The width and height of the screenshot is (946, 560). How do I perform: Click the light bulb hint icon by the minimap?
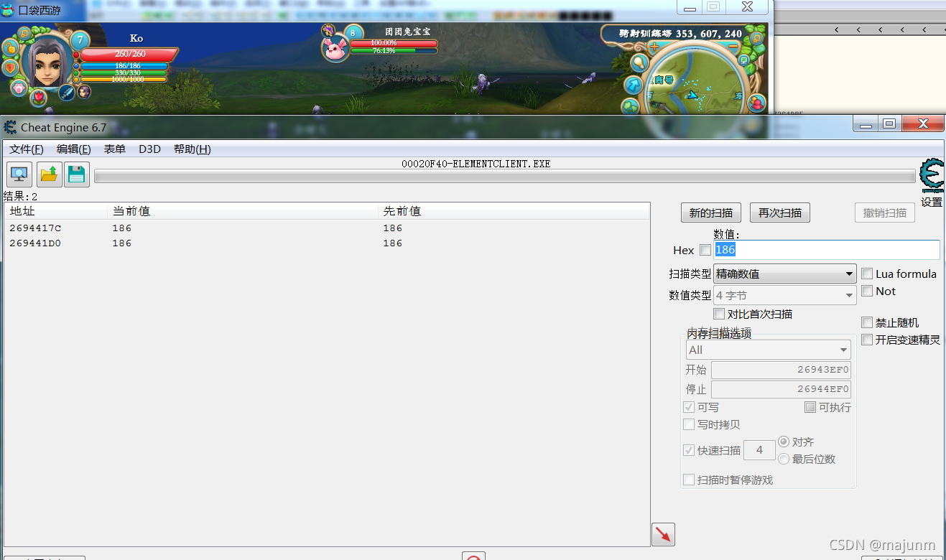click(639, 63)
